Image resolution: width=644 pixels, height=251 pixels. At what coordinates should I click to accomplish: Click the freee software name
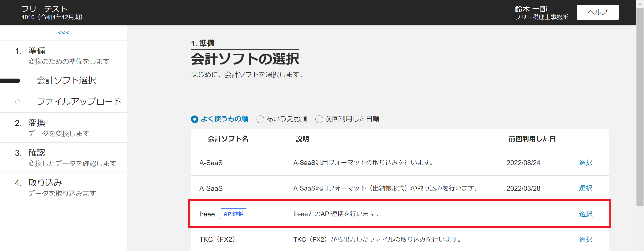tap(207, 214)
